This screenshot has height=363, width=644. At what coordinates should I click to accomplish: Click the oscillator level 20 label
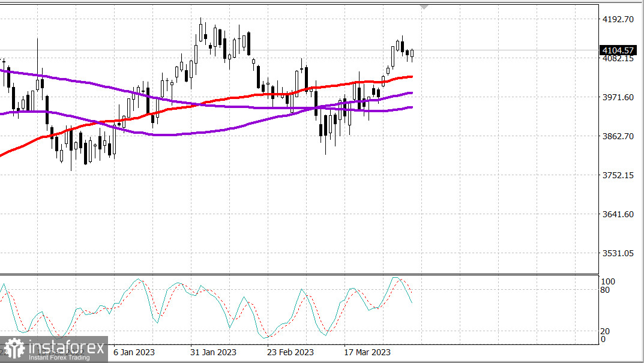click(605, 331)
